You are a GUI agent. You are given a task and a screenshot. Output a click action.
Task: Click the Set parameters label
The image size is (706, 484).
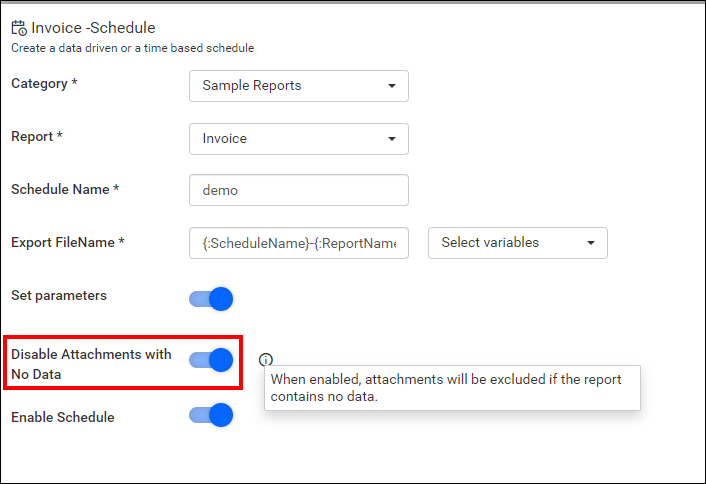[59, 295]
